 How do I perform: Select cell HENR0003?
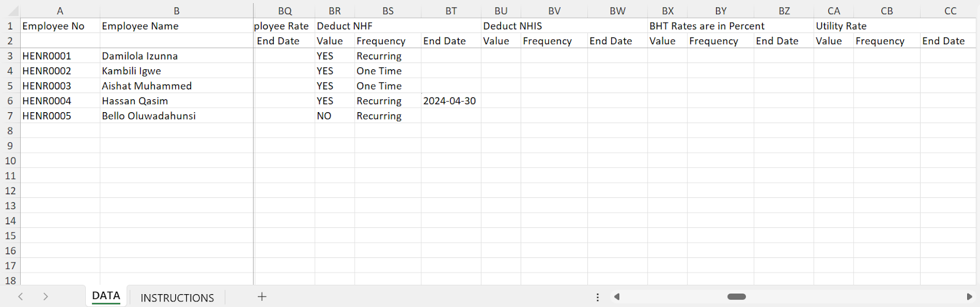tap(60, 86)
